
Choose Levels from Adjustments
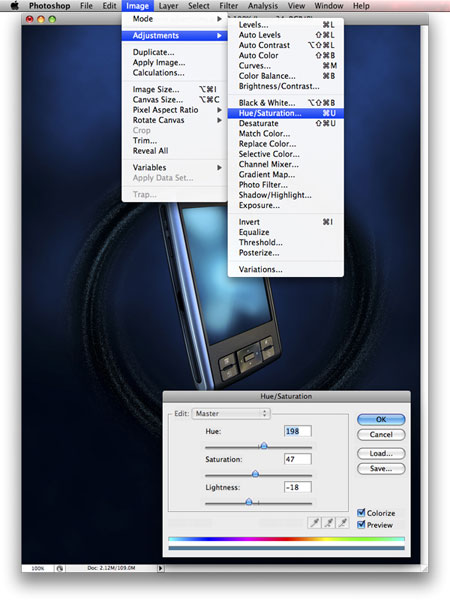(286, 25)
